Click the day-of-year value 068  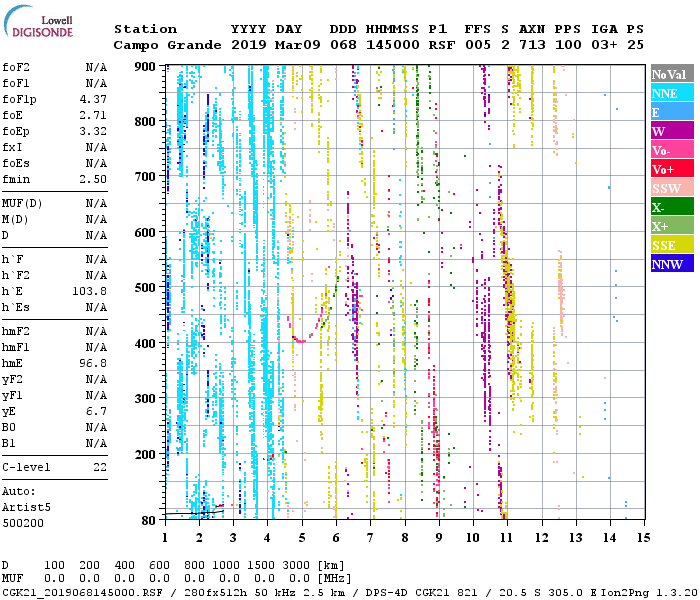tap(343, 45)
